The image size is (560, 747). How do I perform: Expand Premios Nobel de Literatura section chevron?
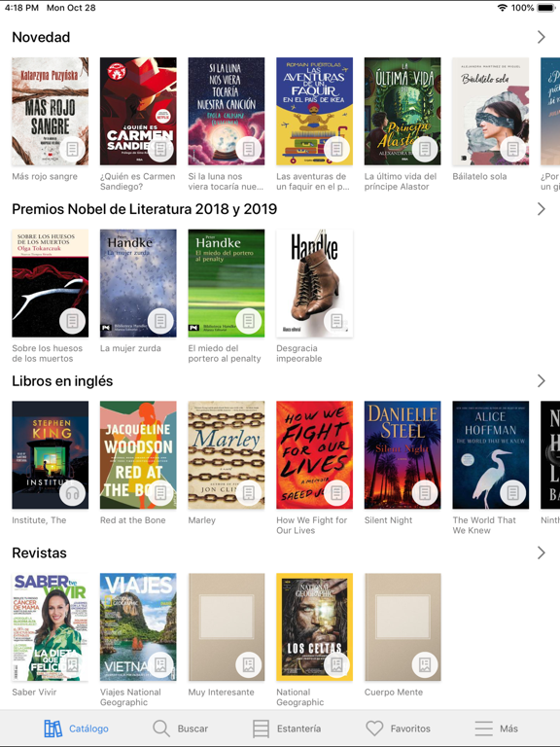point(542,209)
